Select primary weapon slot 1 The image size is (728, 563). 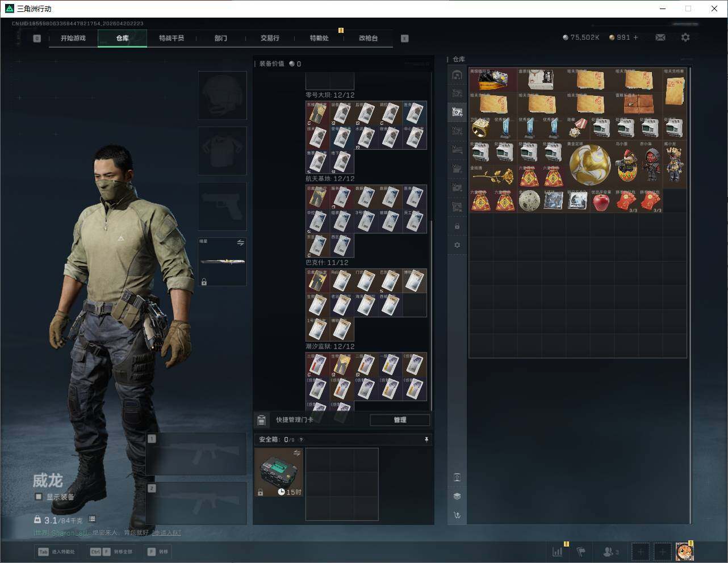pyautogui.click(x=196, y=454)
